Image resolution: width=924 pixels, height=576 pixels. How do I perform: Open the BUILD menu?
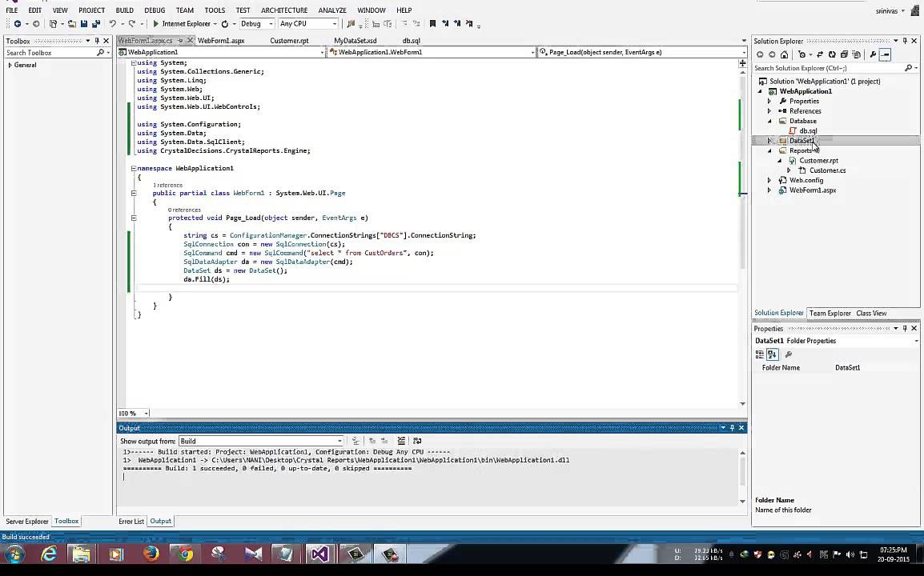124,10
